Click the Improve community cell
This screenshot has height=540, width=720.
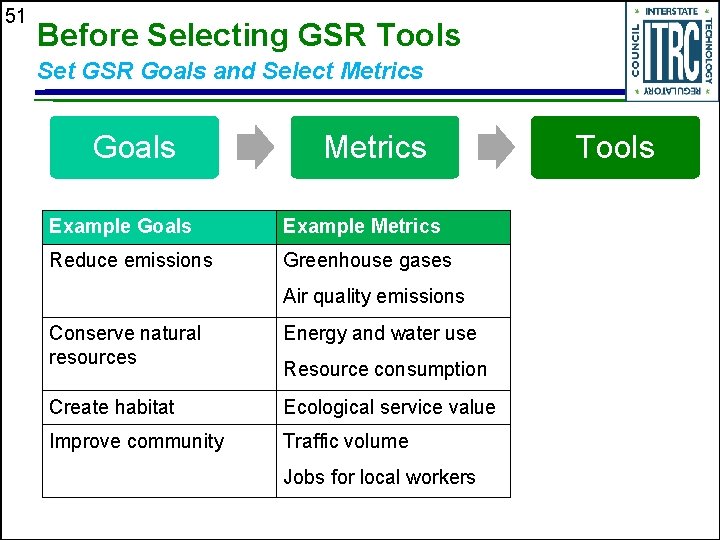click(159, 461)
